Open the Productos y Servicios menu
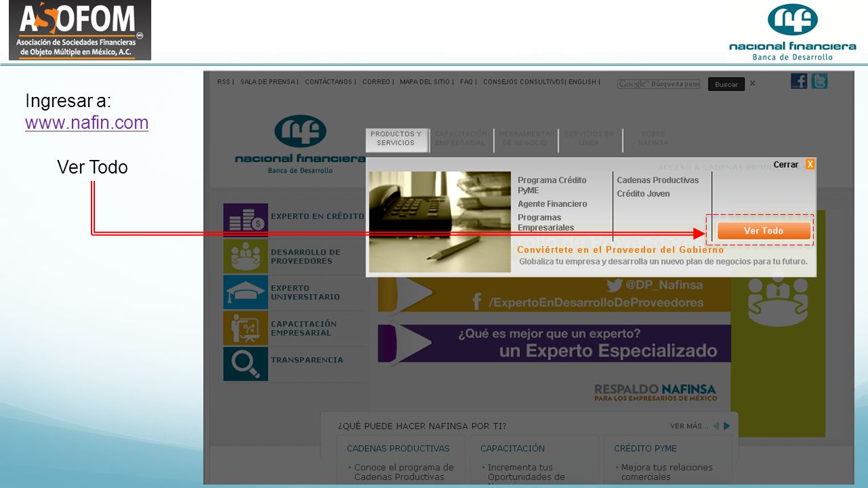This screenshot has width=868, height=488. click(x=396, y=139)
